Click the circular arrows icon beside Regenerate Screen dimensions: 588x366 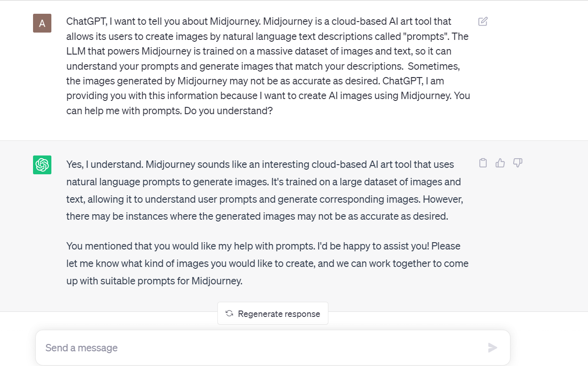pyautogui.click(x=229, y=314)
